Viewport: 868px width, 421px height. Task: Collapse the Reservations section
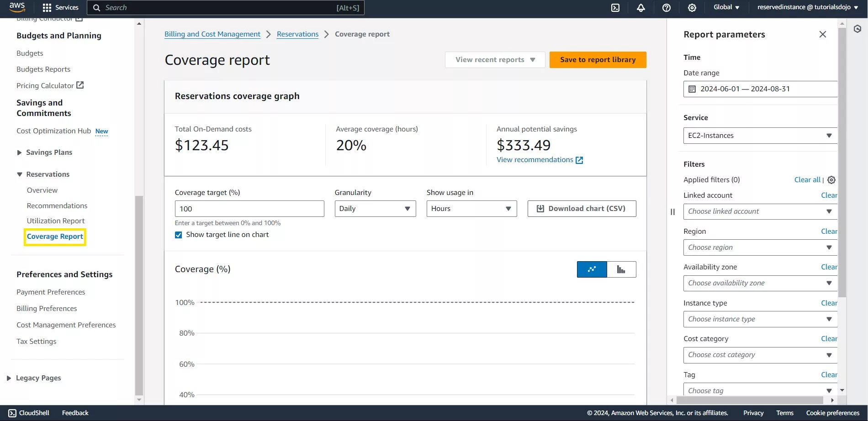tap(19, 174)
